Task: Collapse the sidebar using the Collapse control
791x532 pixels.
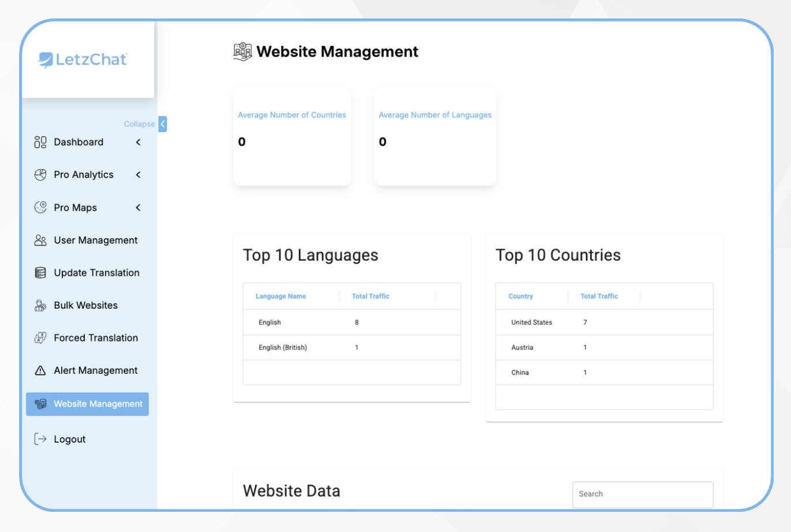Action: coord(162,123)
